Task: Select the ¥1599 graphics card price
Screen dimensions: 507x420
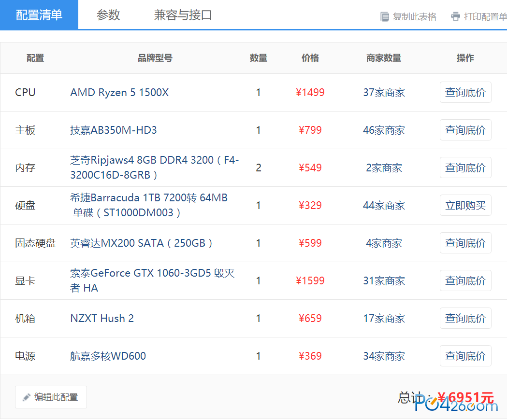Action: pos(310,281)
